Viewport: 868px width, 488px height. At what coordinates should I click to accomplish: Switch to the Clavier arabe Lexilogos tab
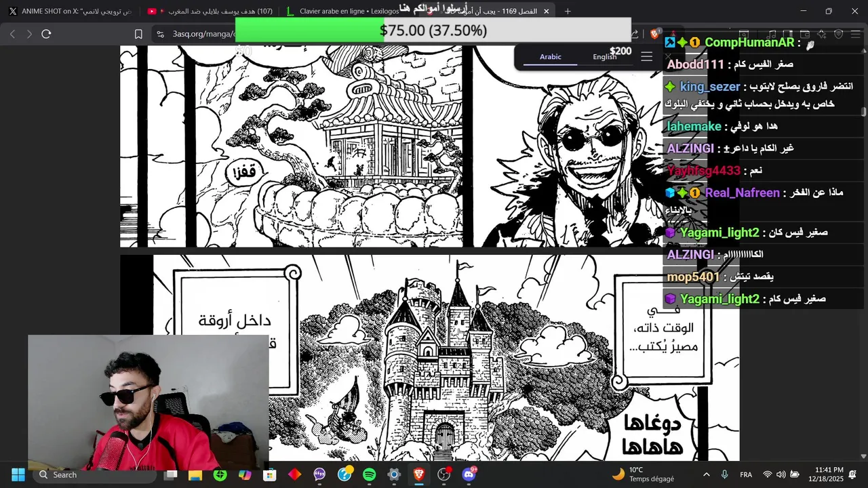click(x=348, y=11)
